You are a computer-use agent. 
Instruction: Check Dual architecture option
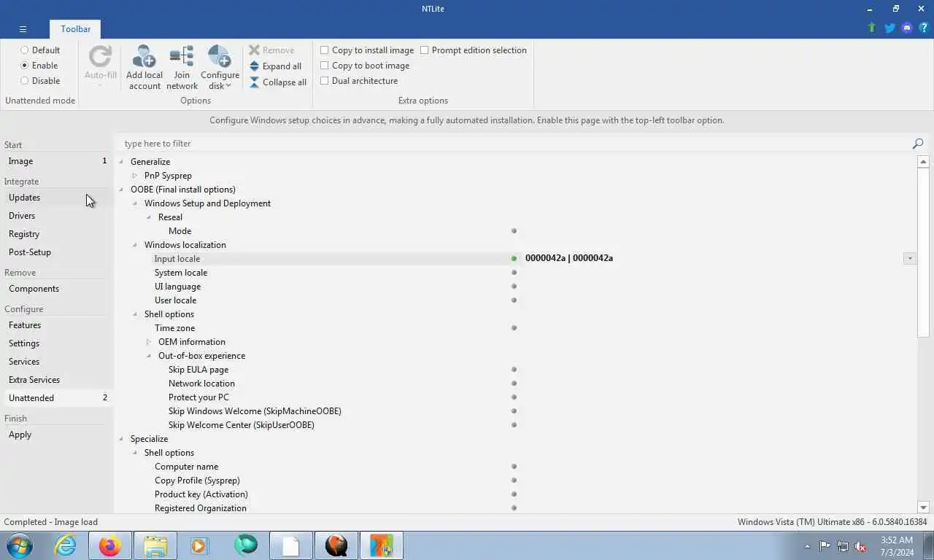(x=325, y=81)
